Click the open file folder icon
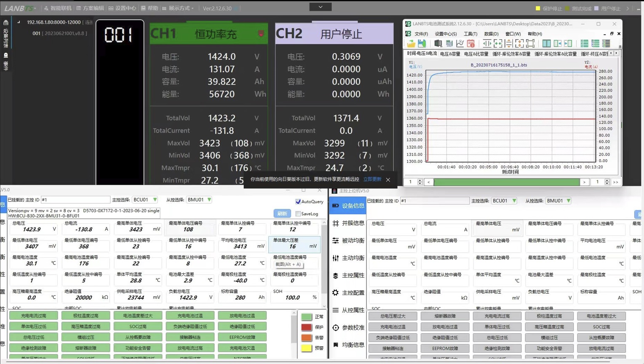The width and height of the screenshot is (644, 364). point(411,43)
